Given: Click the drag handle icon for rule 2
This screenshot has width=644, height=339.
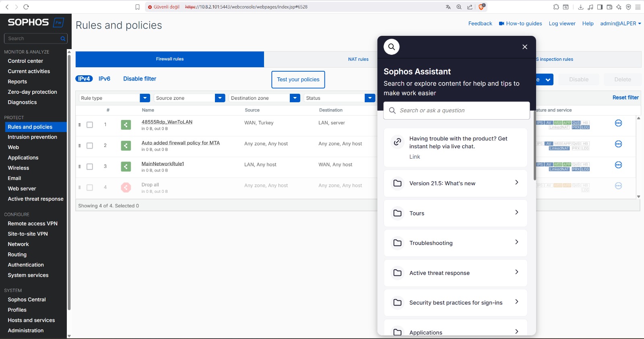Looking at the screenshot, I should click(x=79, y=146).
